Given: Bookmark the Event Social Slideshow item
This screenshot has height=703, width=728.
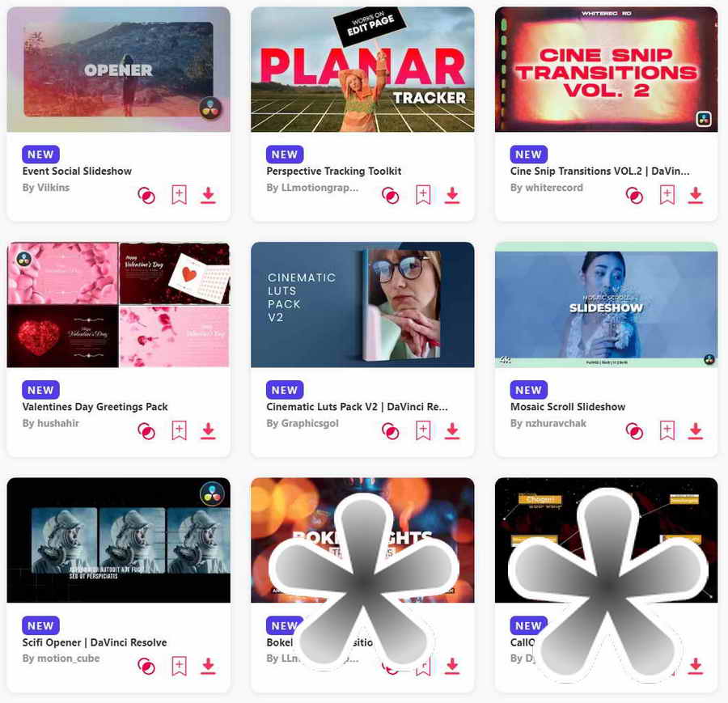Looking at the screenshot, I should [x=180, y=195].
